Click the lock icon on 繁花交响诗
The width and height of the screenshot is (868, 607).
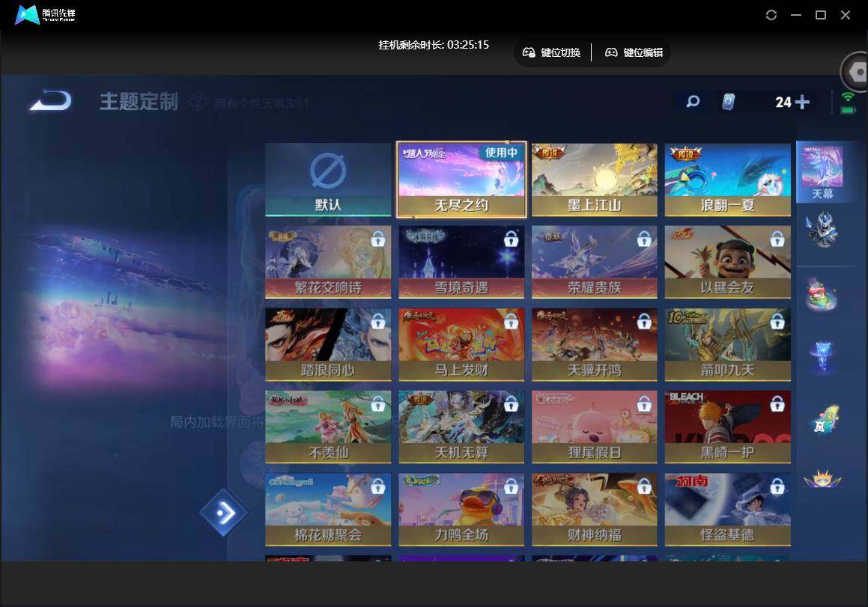378,239
